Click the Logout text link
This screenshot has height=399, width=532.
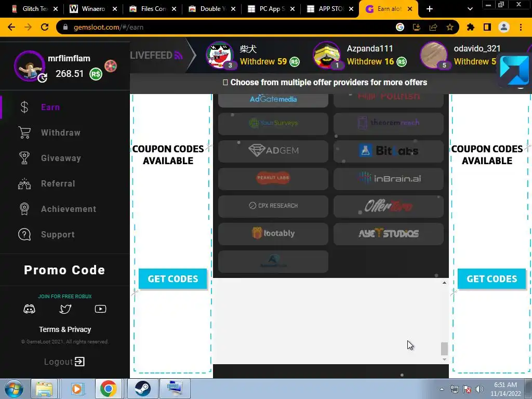click(x=58, y=362)
